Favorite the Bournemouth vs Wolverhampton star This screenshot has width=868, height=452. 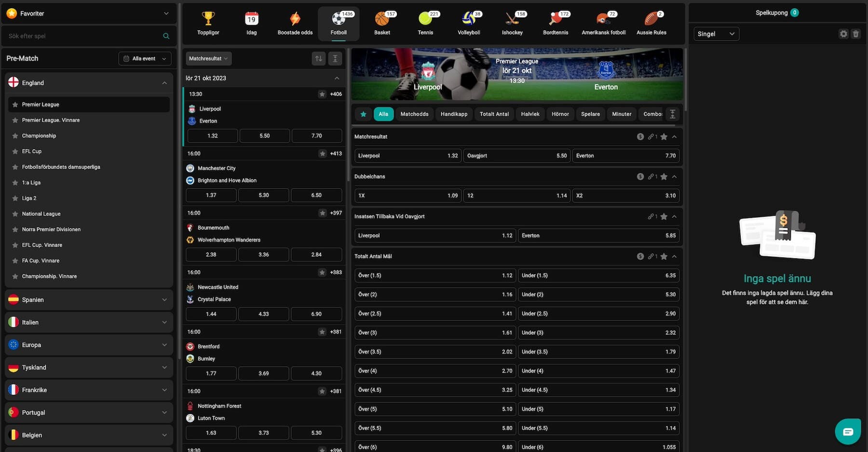click(x=322, y=213)
